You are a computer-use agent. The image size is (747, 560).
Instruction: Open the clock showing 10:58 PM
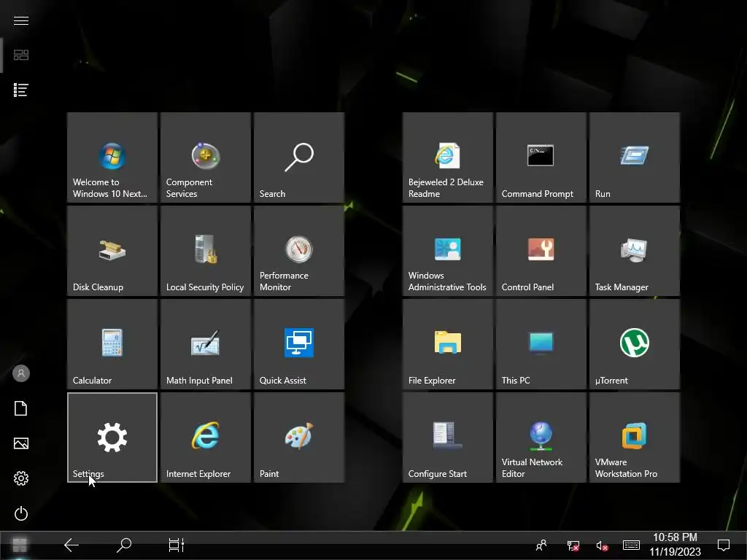[675, 545]
